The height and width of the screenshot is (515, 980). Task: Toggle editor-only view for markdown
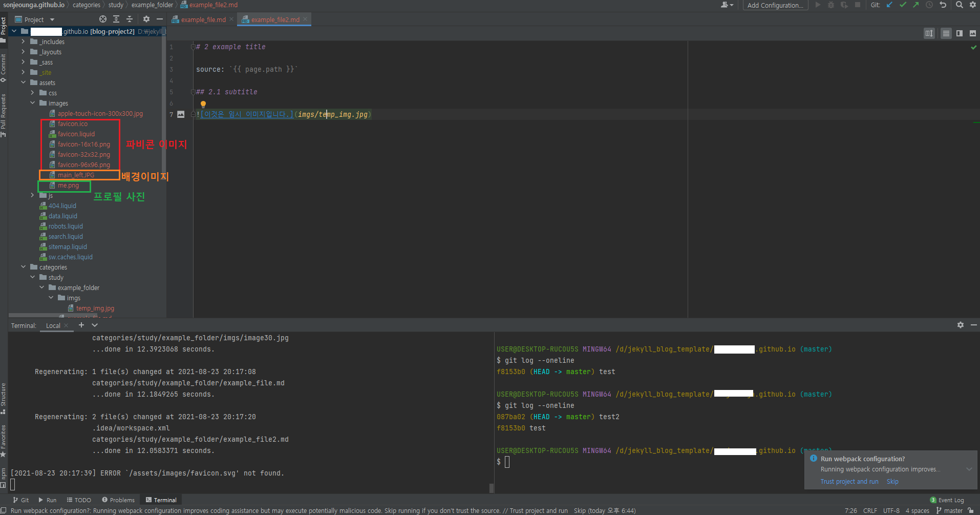click(946, 33)
